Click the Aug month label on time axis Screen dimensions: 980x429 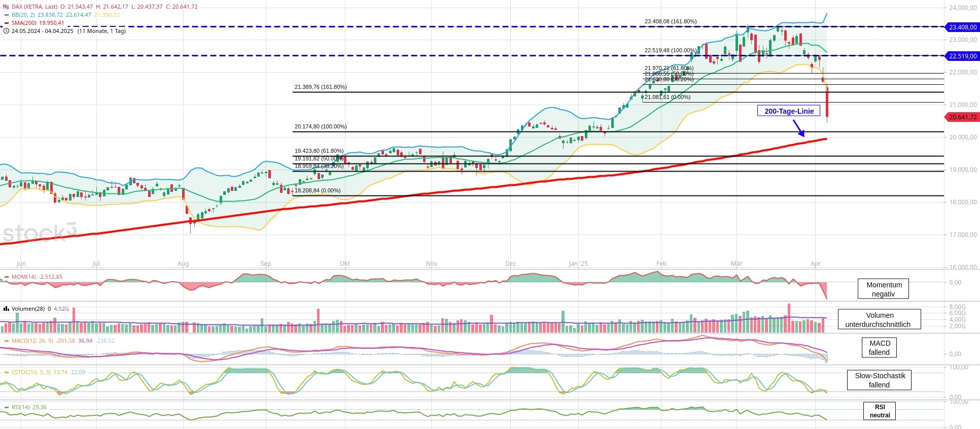(183, 263)
